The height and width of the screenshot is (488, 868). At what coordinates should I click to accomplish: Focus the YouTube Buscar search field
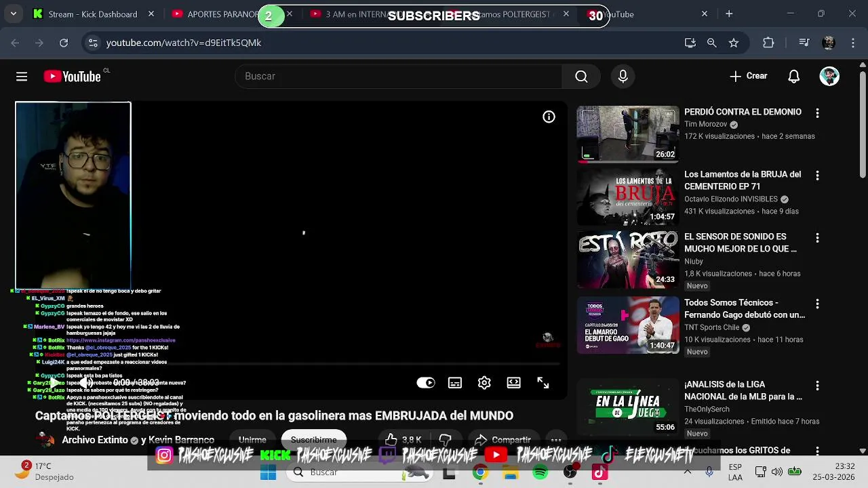(x=399, y=77)
